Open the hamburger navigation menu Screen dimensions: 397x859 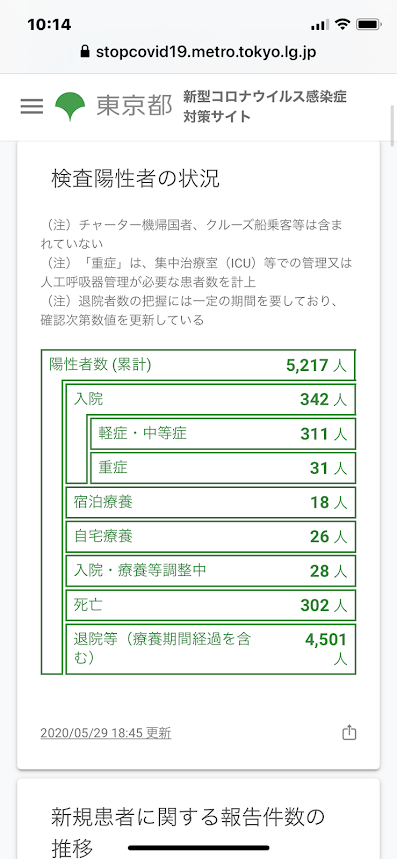(x=32, y=106)
